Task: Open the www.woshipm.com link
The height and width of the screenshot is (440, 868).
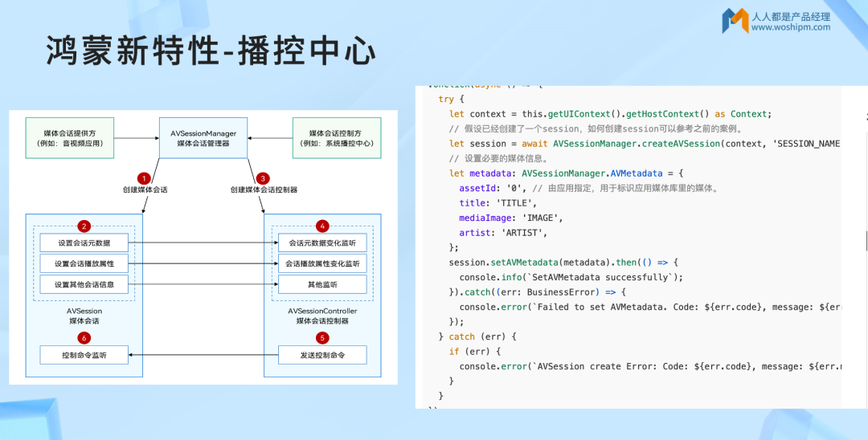Action: click(791, 27)
